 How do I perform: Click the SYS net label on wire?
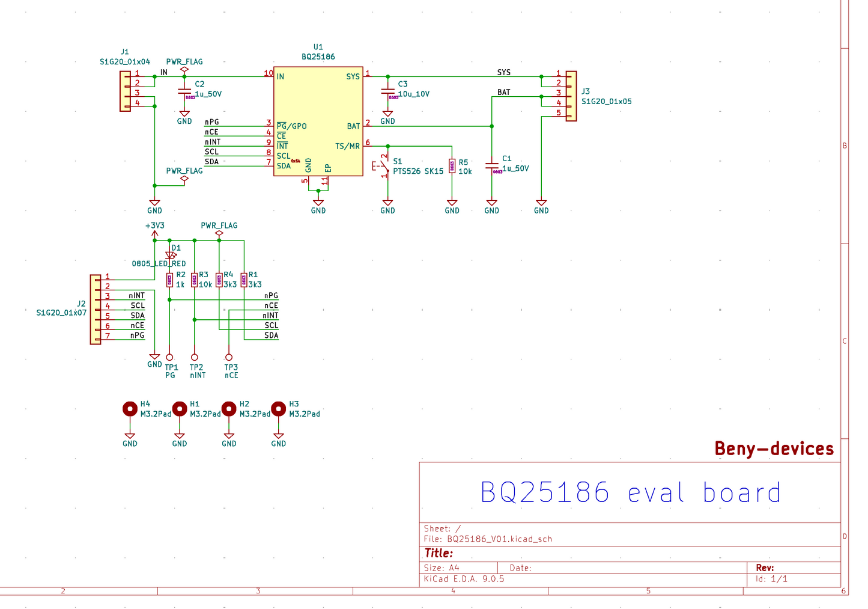504,72
